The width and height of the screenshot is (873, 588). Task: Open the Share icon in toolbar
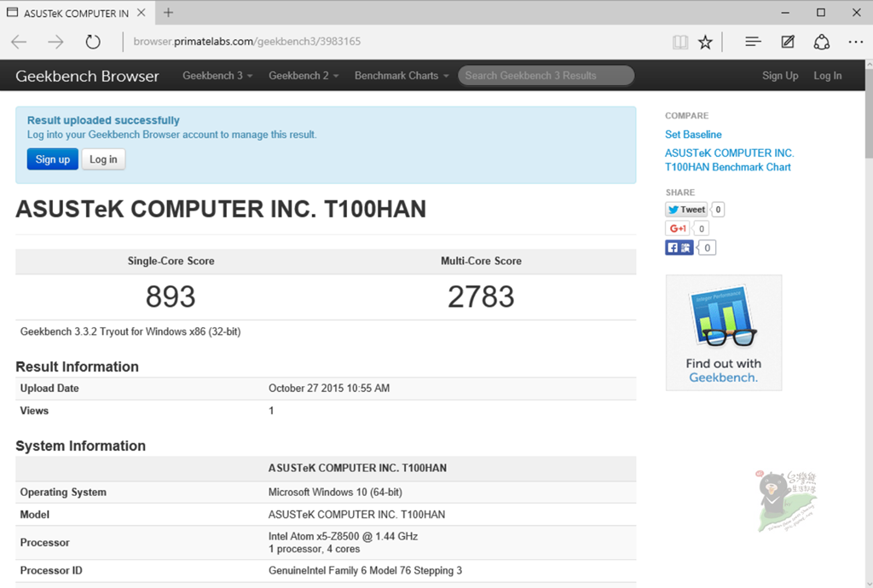(822, 42)
